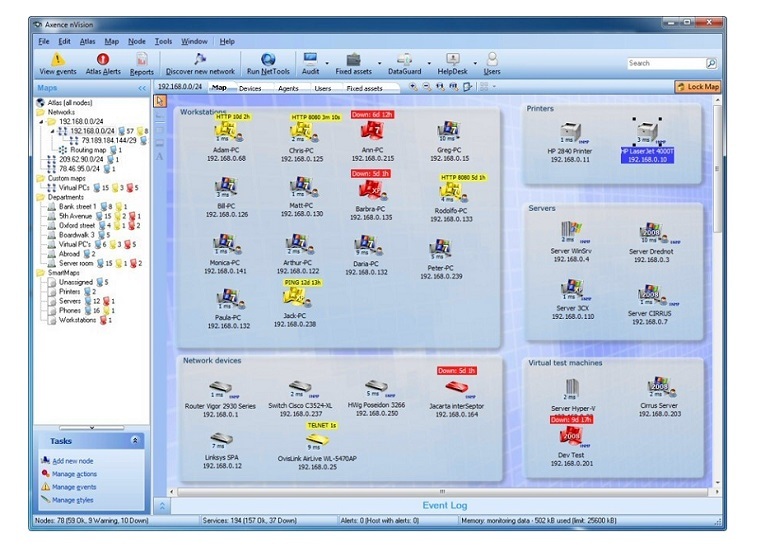Open Atlas Alerts
The image size is (761, 550).
click(x=103, y=64)
